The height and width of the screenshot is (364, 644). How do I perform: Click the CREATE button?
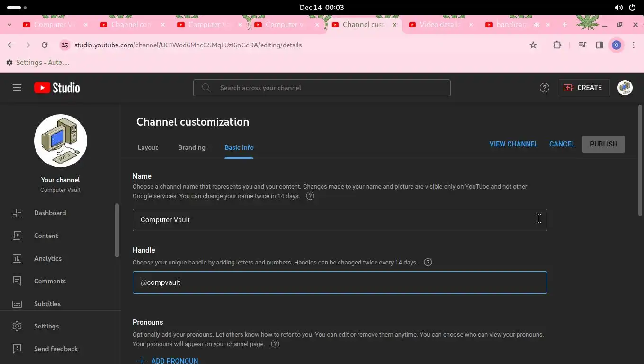pos(583,88)
